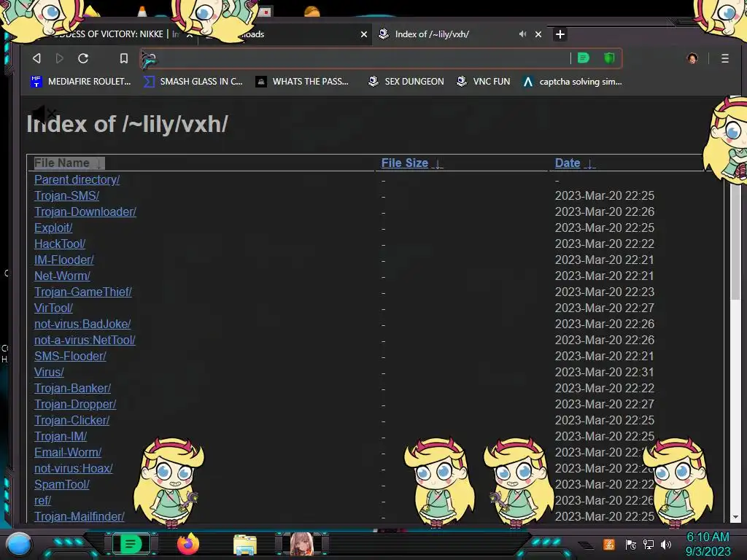
Task: Open the not-a-virus:NetTool/ folder link
Action: [85, 340]
